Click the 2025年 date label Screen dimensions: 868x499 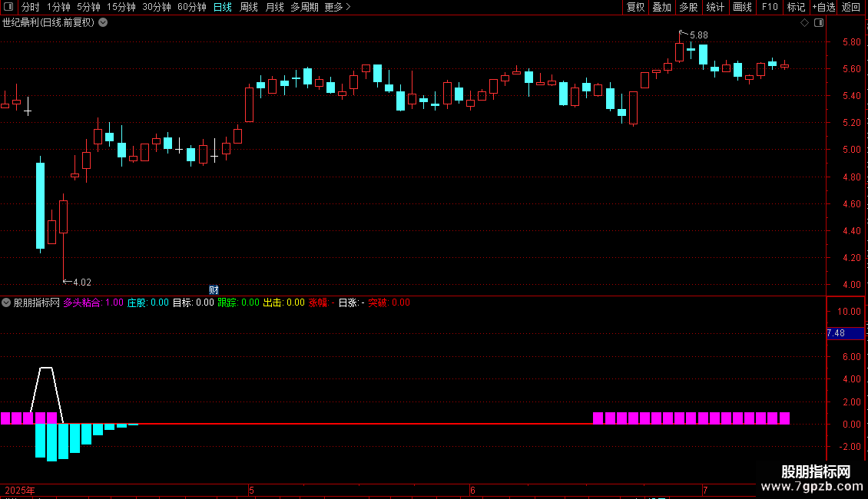20,490
